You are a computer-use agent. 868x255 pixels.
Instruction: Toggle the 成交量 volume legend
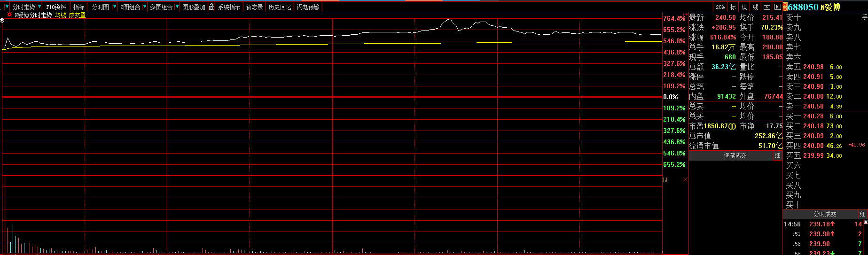77,15
